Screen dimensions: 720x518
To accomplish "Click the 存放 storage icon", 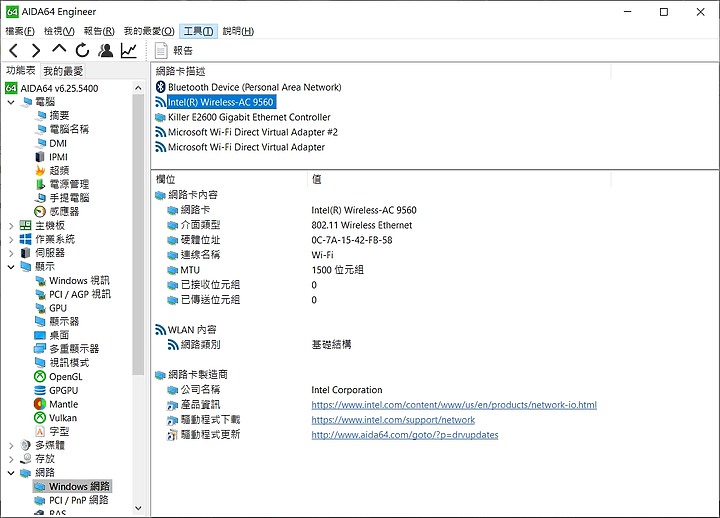I will pyautogui.click(x=26, y=459).
